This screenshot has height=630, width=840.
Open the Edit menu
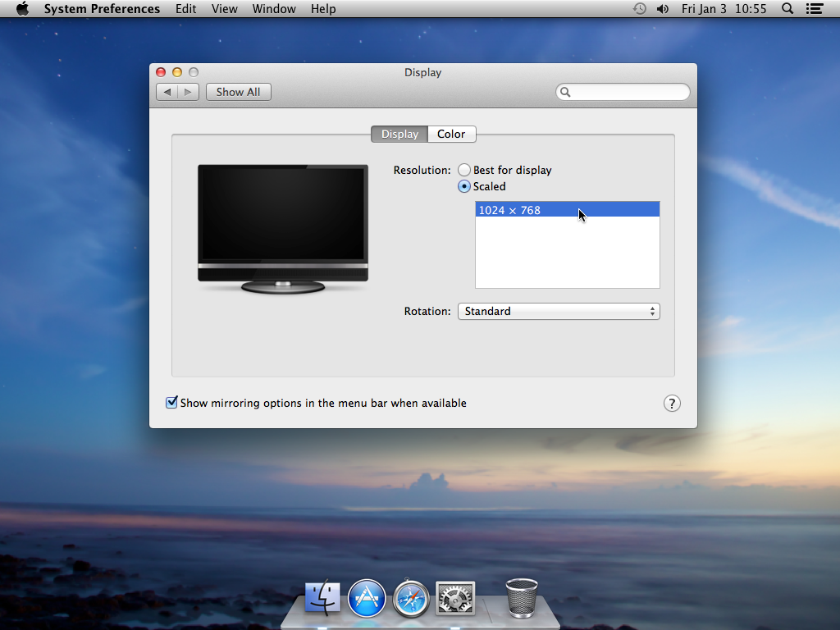coord(186,8)
